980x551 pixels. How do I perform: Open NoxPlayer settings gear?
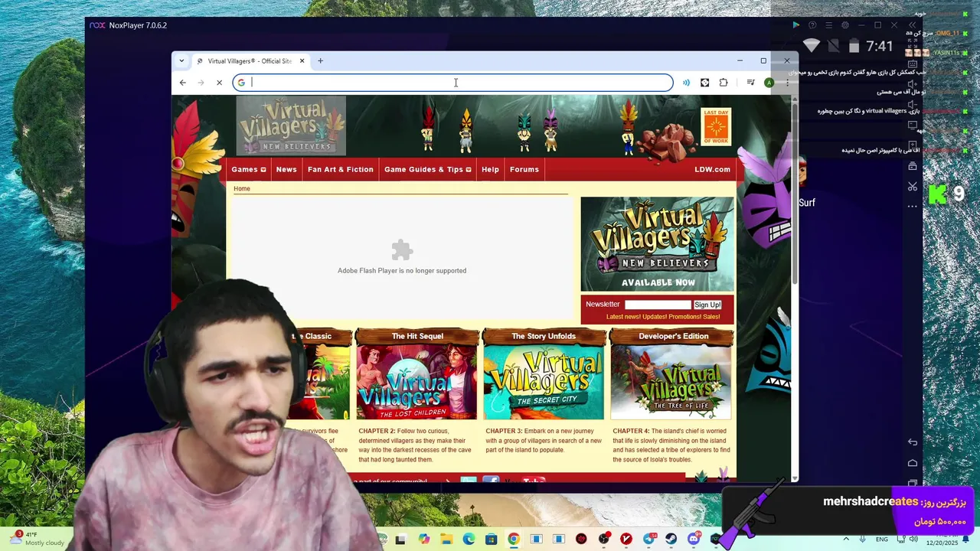(x=845, y=25)
